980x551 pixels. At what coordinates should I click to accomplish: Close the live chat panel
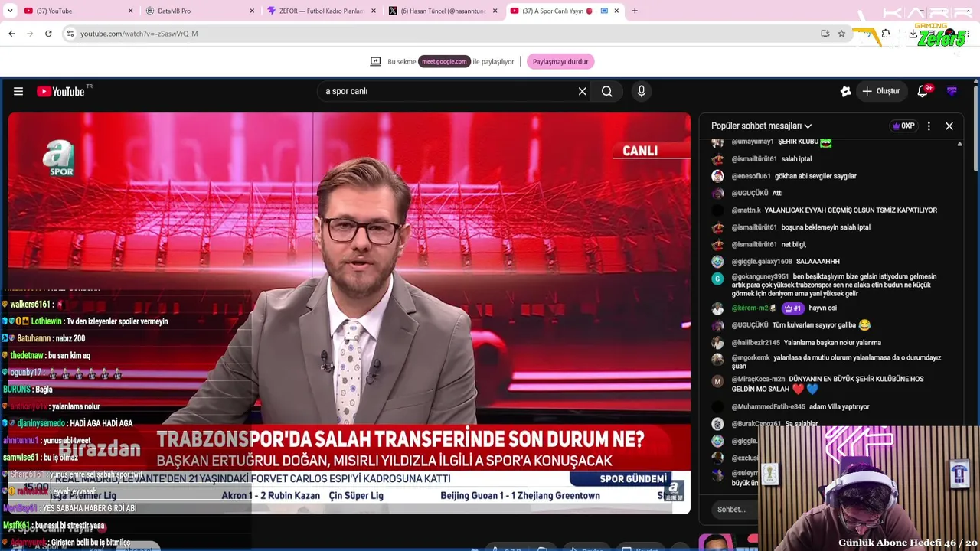click(949, 126)
